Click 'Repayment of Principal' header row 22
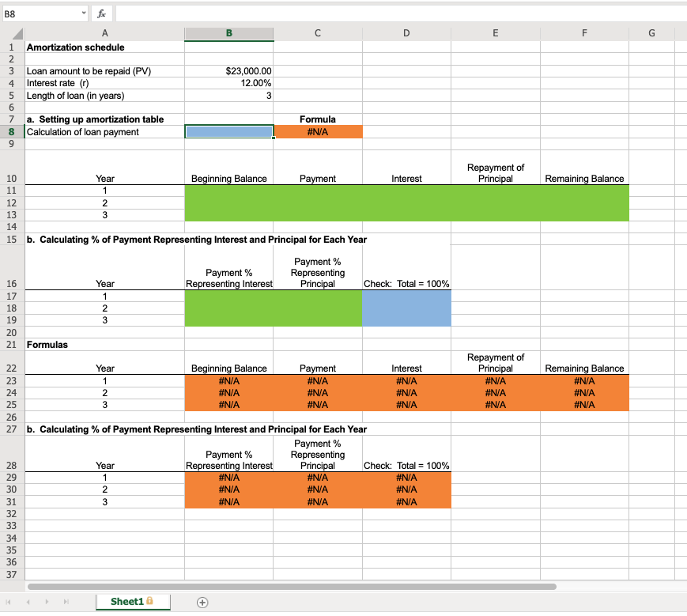 (496, 363)
